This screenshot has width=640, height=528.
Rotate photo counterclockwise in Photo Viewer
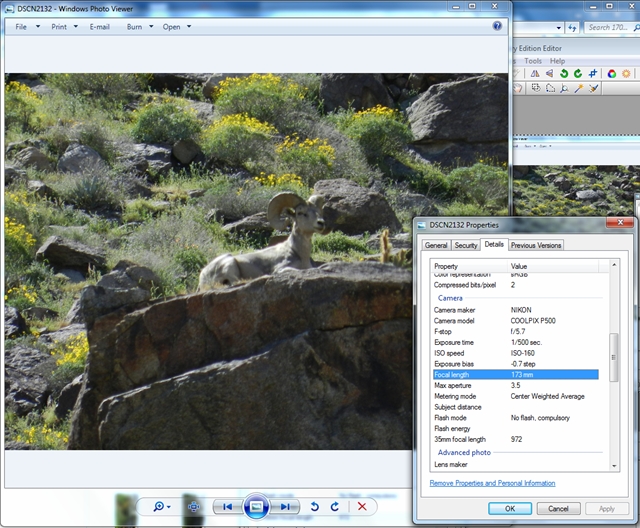pos(314,507)
